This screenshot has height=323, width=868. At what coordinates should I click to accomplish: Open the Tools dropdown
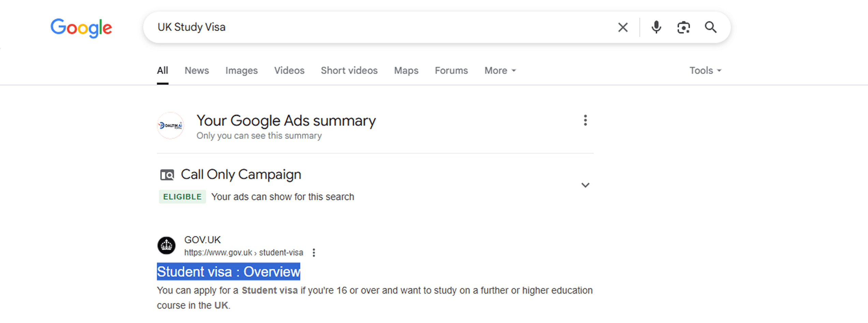(705, 71)
